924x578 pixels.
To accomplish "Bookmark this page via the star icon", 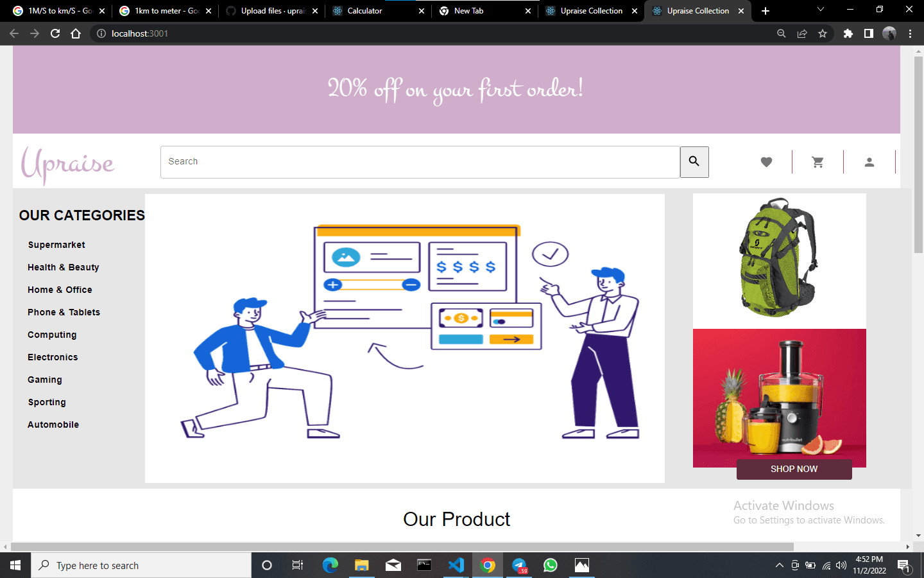I will click(x=823, y=33).
